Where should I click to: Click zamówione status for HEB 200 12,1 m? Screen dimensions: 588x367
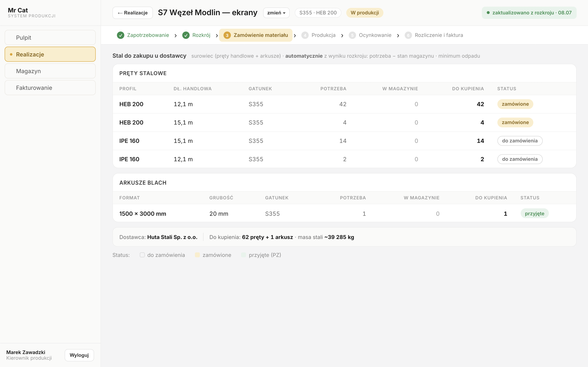coord(515,104)
